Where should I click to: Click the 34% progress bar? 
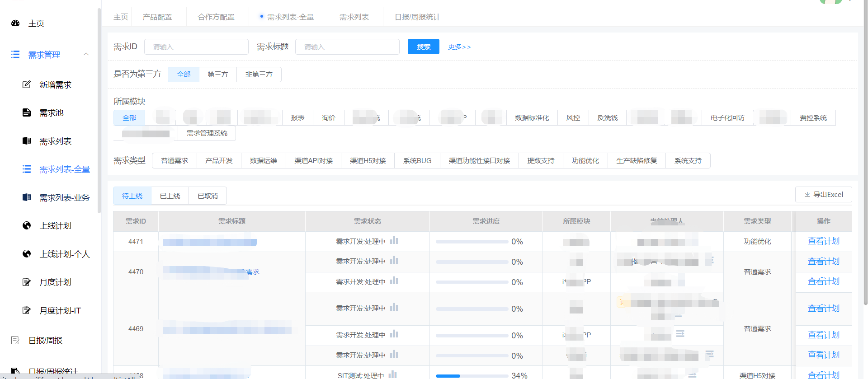(472, 376)
